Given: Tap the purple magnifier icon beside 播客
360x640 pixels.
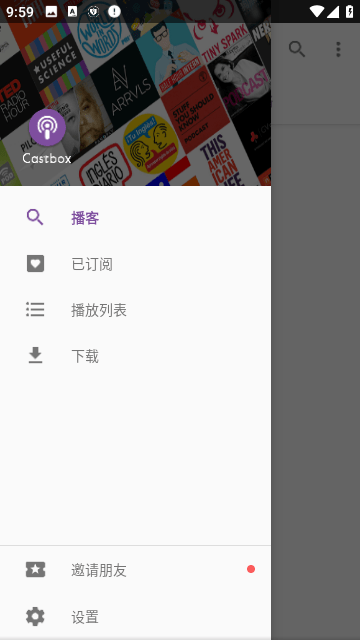Looking at the screenshot, I should [x=35, y=218].
